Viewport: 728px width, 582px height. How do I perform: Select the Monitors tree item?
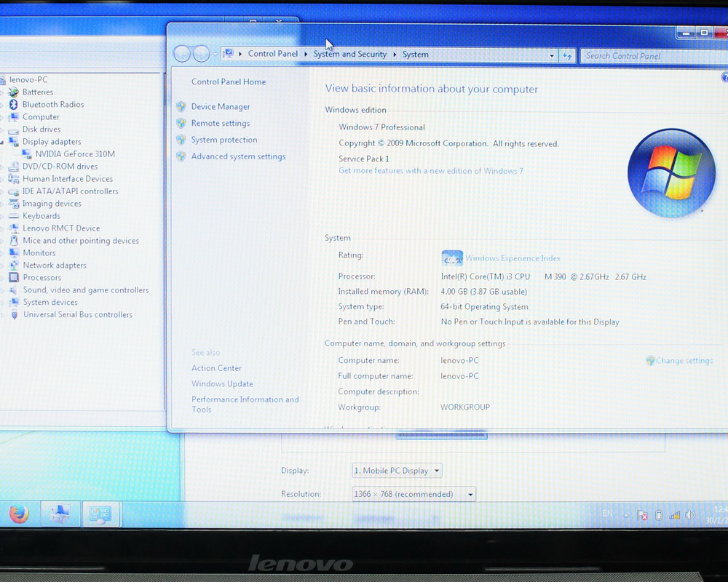click(39, 253)
